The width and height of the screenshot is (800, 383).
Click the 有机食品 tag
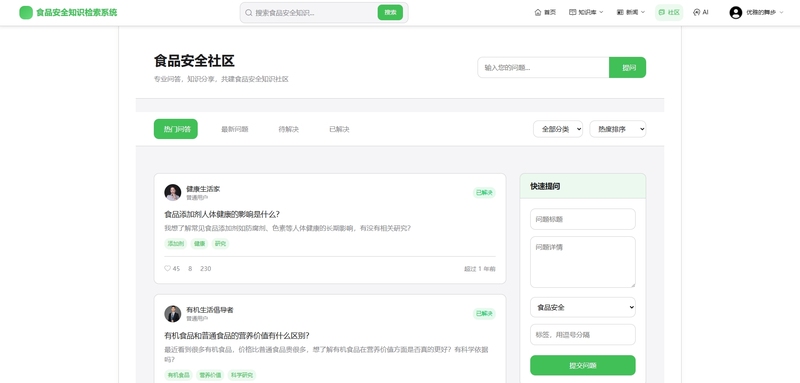pyautogui.click(x=179, y=375)
